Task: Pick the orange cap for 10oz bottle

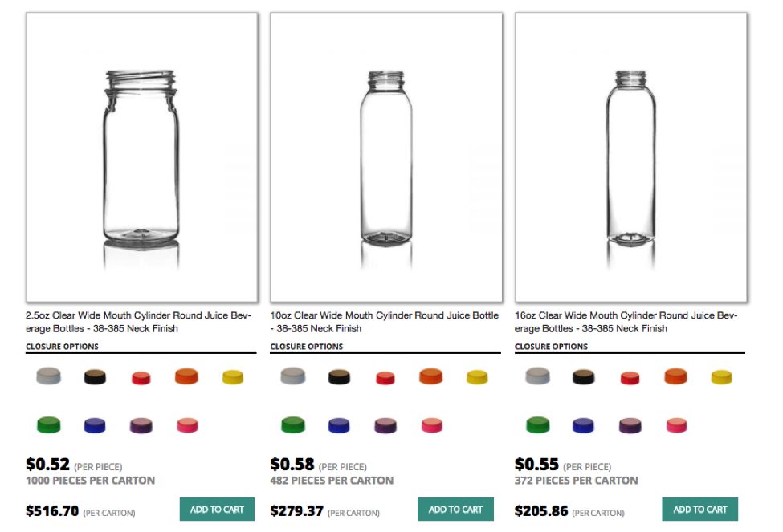Action: (x=430, y=376)
